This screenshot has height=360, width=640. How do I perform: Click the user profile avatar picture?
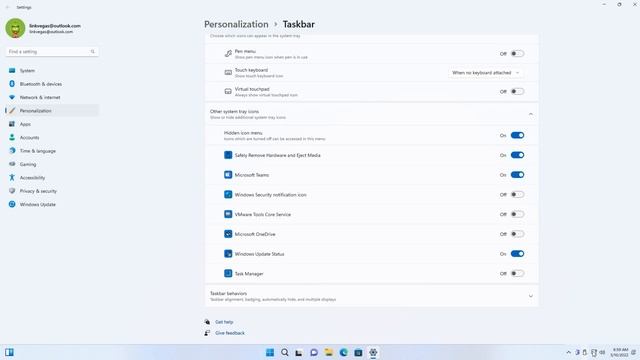pyautogui.click(x=15, y=28)
